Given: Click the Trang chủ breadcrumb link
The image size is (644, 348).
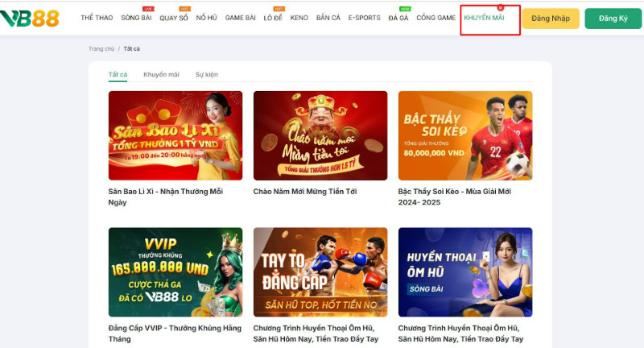Looking at the screenshot, I should pyautogui.click(x=101, y=49).
